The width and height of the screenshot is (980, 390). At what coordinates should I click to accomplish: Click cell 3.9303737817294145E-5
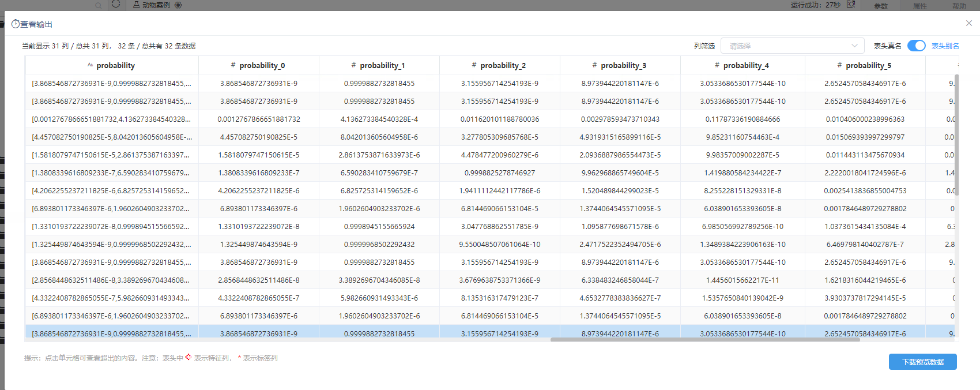(x=865, y=298)
